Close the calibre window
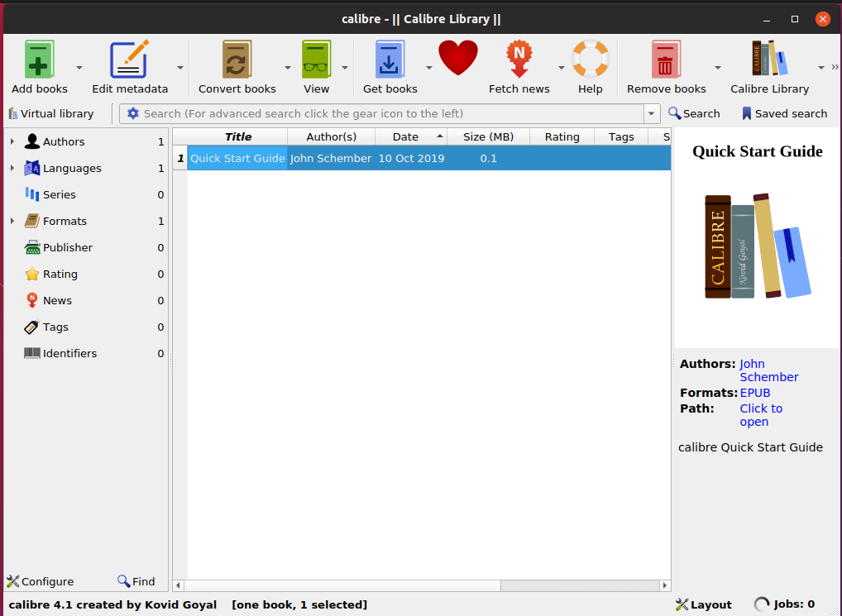842x616 pixels. point(822,19)
